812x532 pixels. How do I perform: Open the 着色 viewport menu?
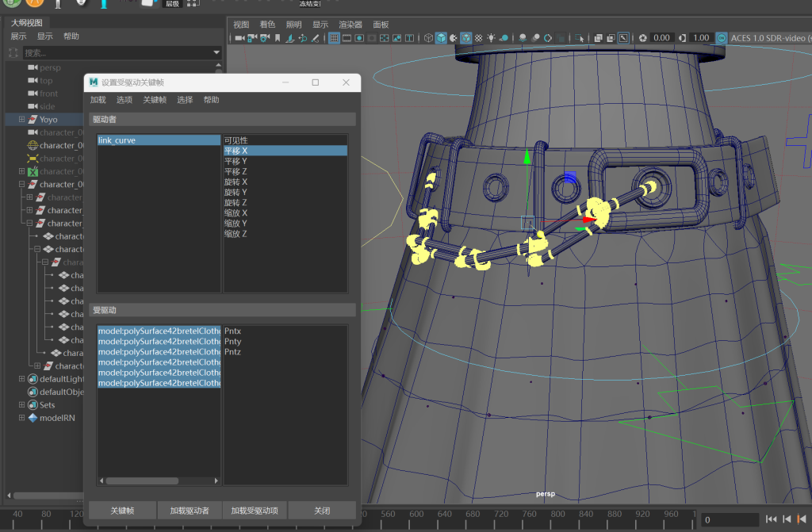coord(267,25)
